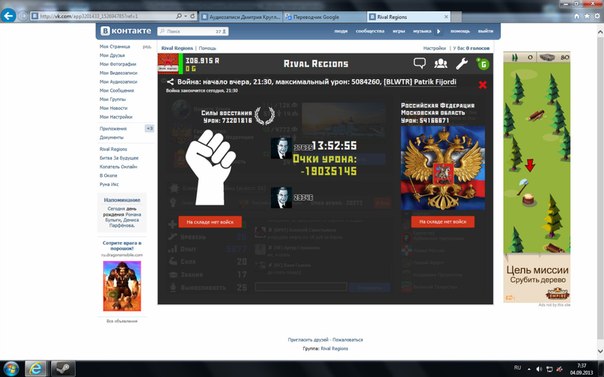This screenshot has height=377, width=604.
Task: Click the upper player portrait next to timer
Action: (281, 148)
